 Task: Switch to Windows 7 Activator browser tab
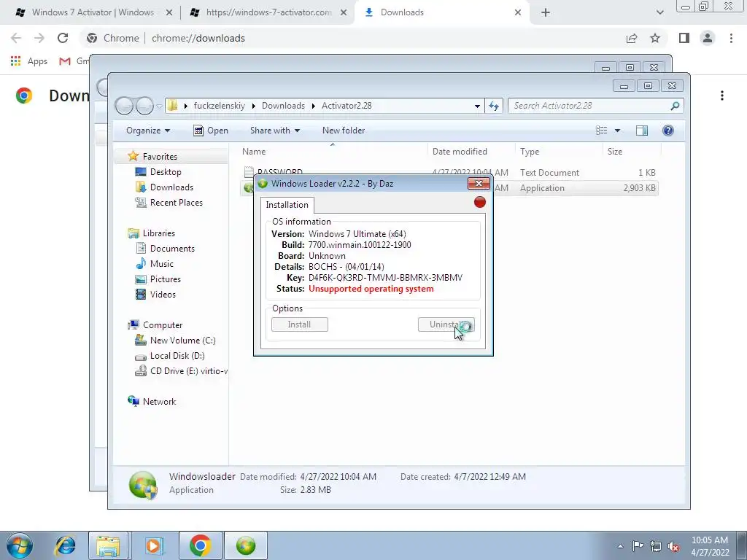tap(93, 12)
